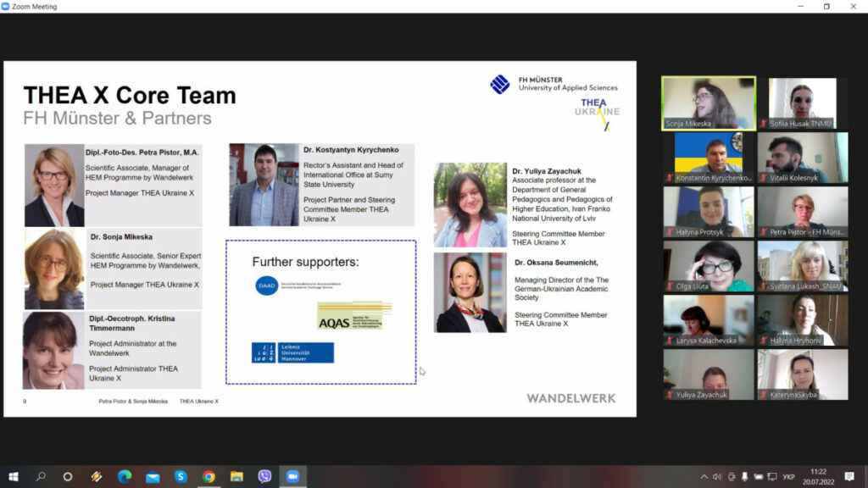Click Vitalii Kolesnyk's video tile
Viewport: 868px width, 488px height.
coord(802,158)
